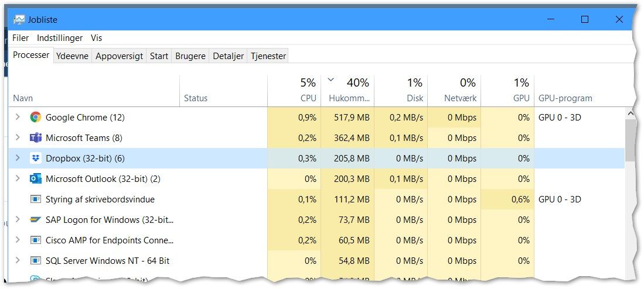
Task: Expand the Google Chrome process group
Action: click(18, 118)
